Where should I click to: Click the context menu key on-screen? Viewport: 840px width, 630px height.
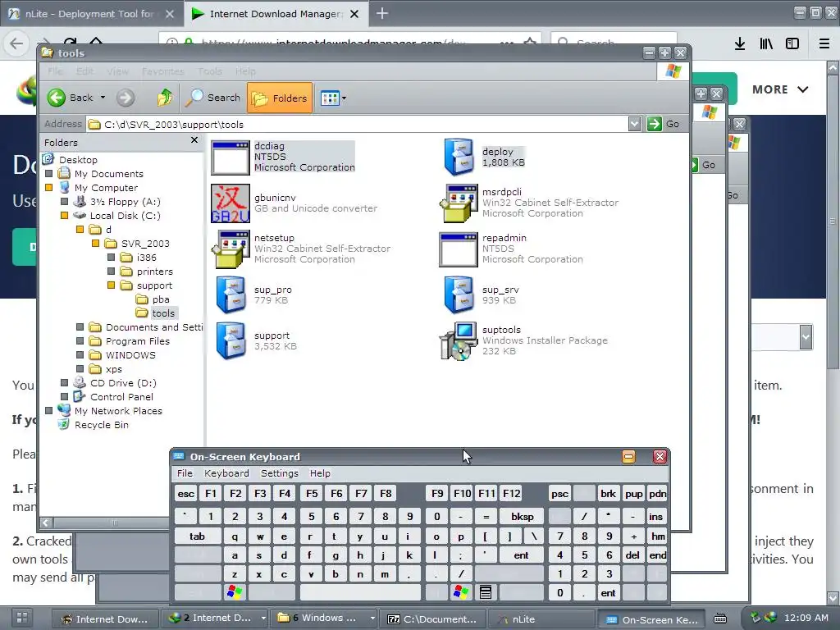click(x=486, y=592)
